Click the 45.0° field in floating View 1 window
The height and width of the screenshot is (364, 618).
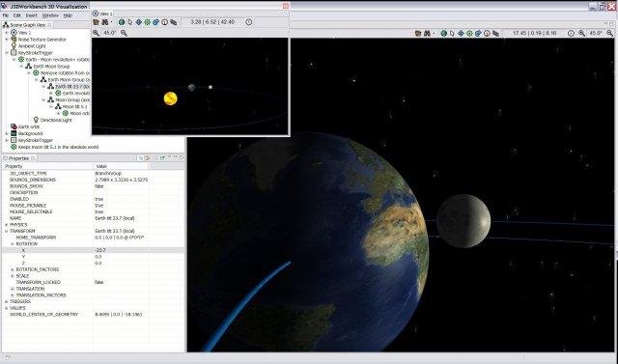tap(110, 33)
